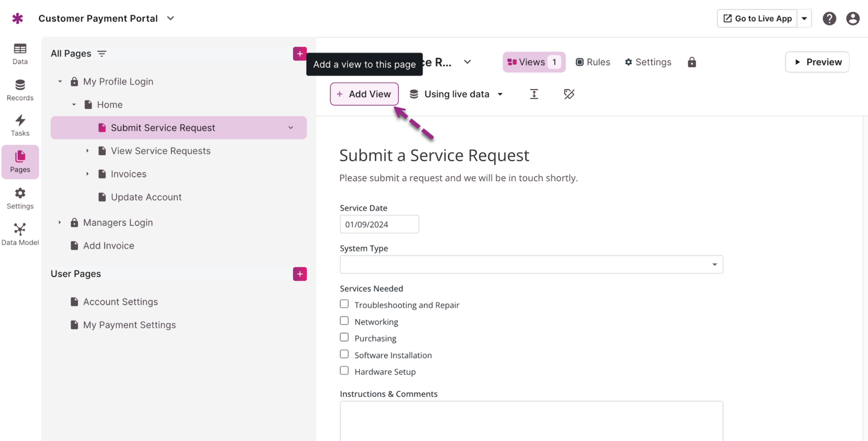This screenshot has height=441, width=868.
Task: Open the user account profile icon
Action: (852, 19)
